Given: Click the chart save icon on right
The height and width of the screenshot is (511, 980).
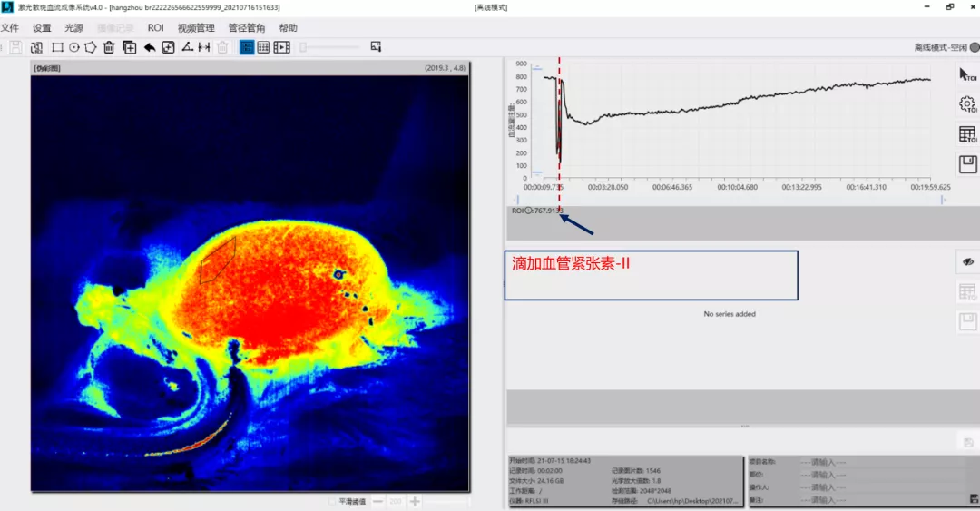Looking at the screenshot, I should coord(967,164).
